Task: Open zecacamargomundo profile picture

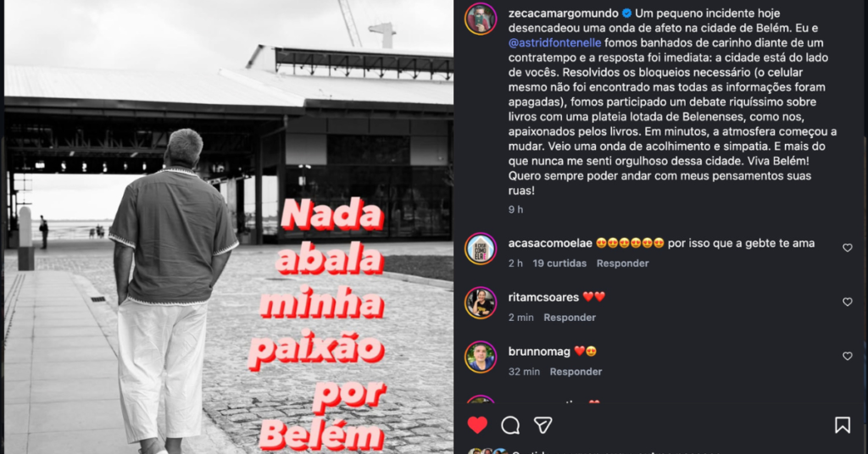Action: (481, 19)
